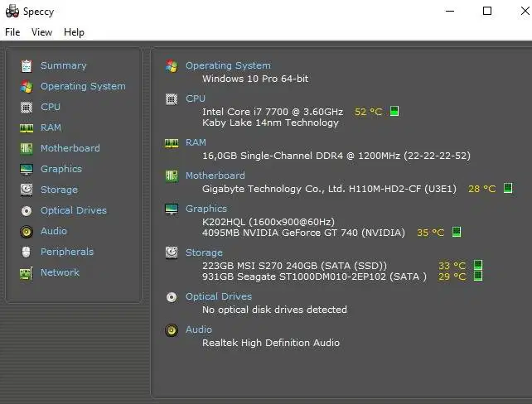The height and width of the screenshot is (404, 532).
Task: Open the Audio sidebar entry
Action: (54, 231)
